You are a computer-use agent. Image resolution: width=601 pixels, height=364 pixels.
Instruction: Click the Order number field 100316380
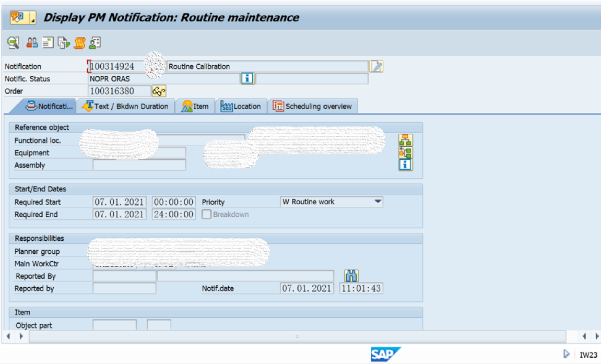pos(119,91)
